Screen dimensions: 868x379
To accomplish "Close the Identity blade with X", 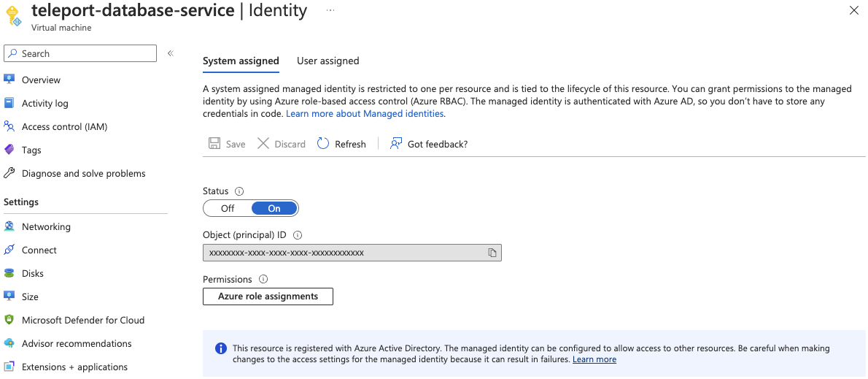I will 853,10.
